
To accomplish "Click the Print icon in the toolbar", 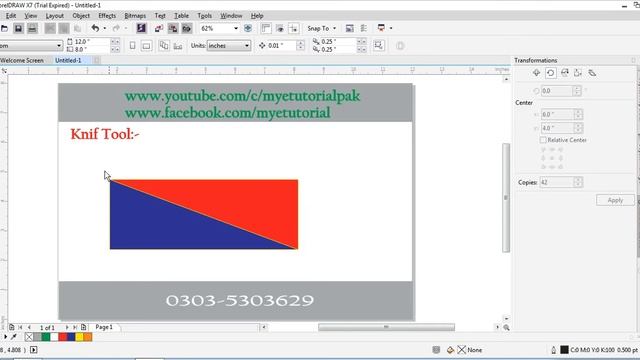I will click(32, 28).
